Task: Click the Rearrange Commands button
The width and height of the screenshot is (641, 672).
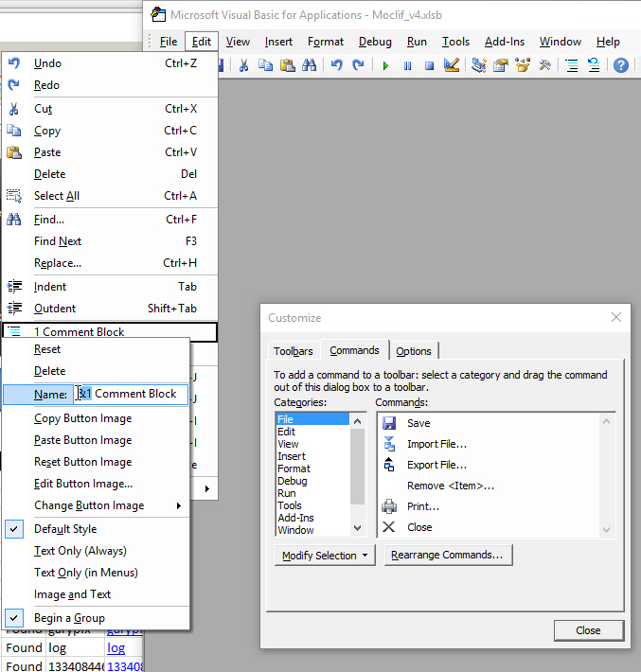Action: (x=448, y=556)
